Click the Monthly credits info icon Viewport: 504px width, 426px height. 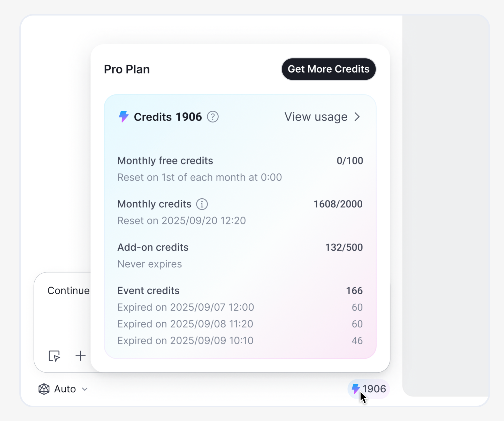(x=202, y=204)
